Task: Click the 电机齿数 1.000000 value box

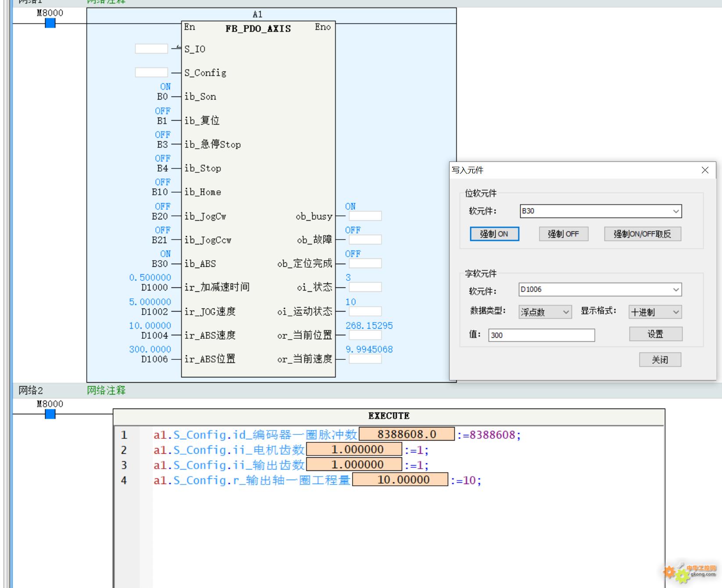Action: tap(354, 449)
